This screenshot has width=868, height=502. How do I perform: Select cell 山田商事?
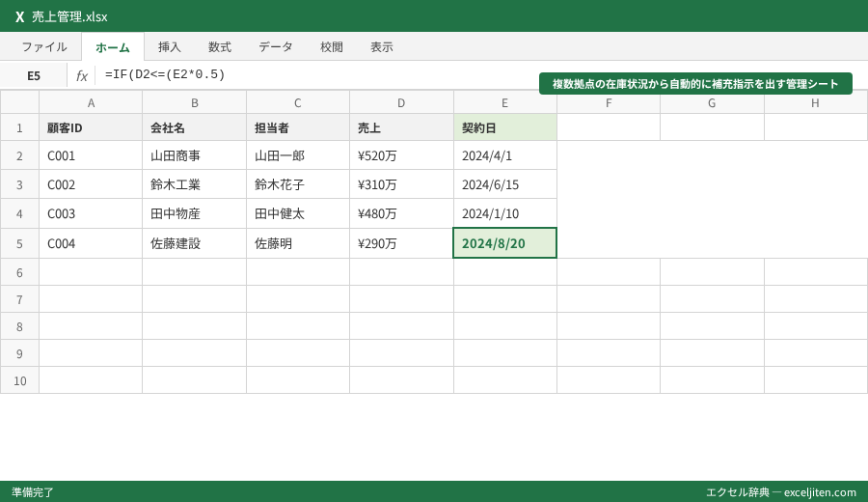pos(194,155)
